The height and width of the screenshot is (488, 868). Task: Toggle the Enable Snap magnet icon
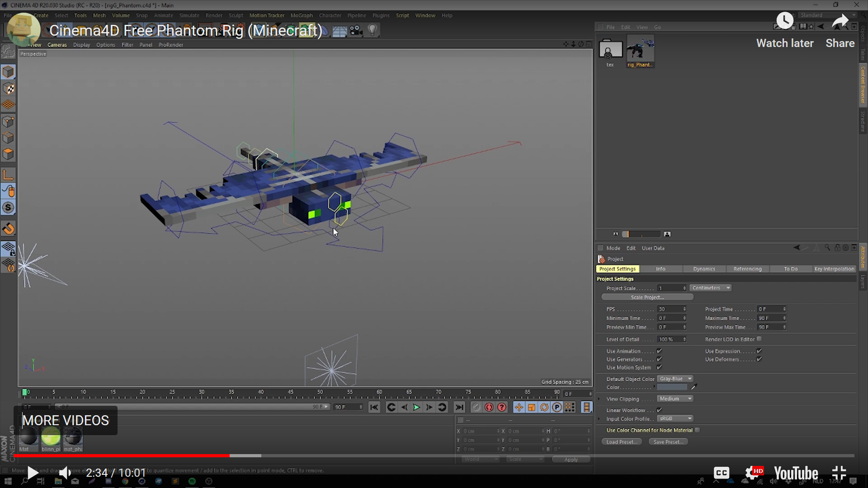8,229
